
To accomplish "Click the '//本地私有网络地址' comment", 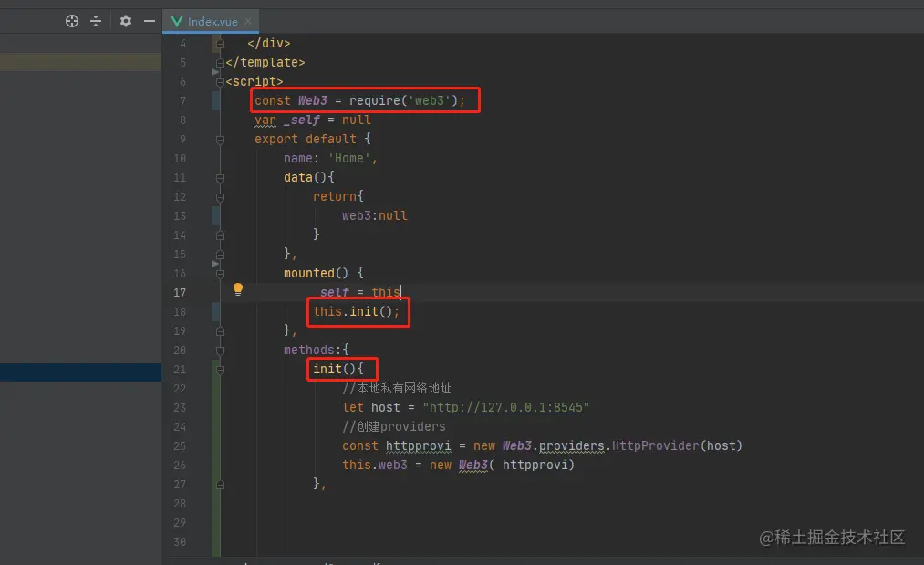I will coord(396,388).
